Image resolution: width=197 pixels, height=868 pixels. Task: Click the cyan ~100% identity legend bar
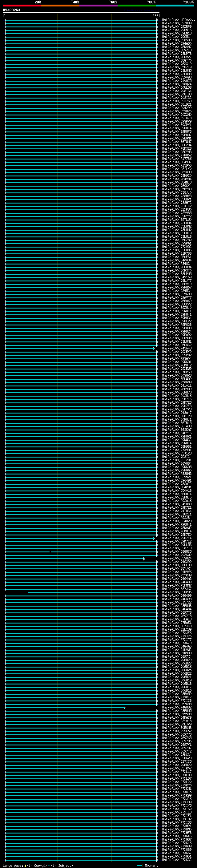(175, 6)
